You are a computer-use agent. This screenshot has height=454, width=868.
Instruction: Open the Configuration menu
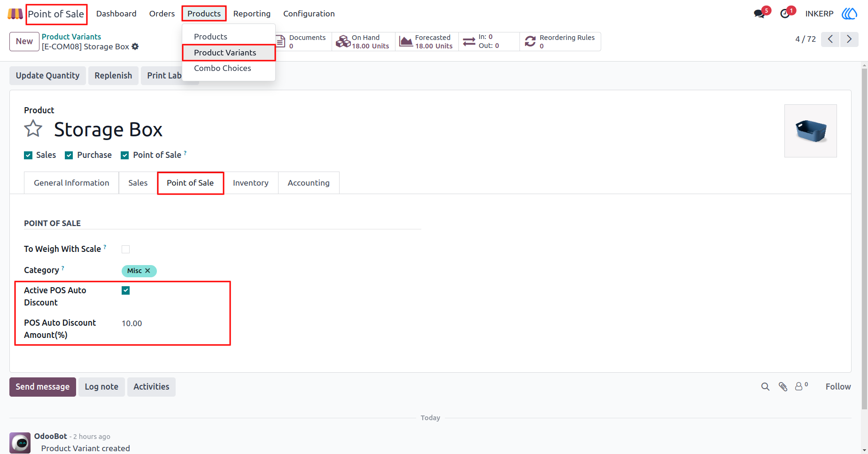pos(309,14)
